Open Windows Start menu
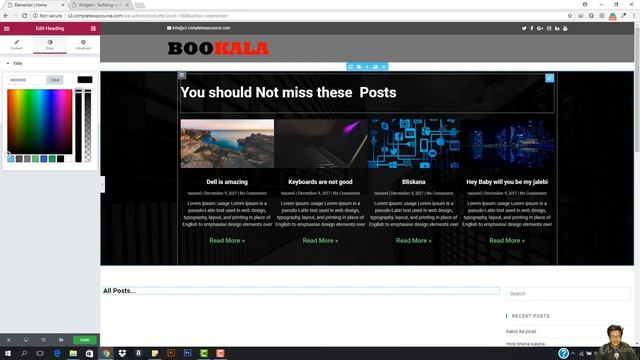 [x=7, y=353]
